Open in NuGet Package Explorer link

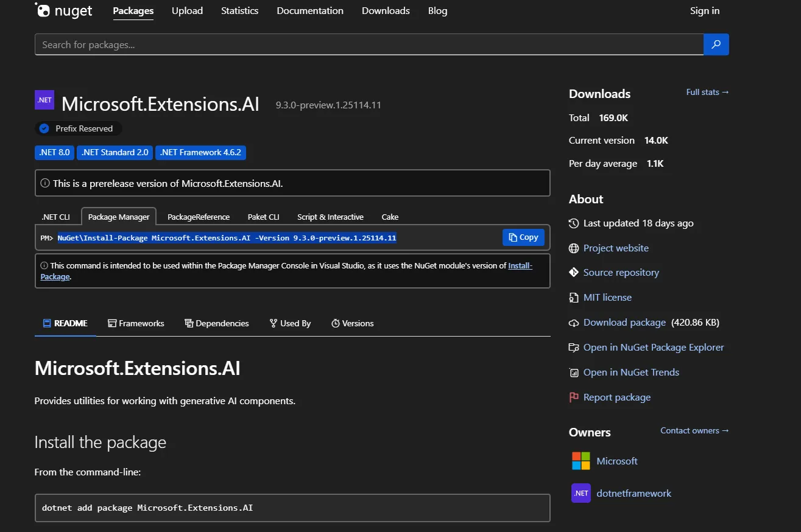tap(654, 348)
